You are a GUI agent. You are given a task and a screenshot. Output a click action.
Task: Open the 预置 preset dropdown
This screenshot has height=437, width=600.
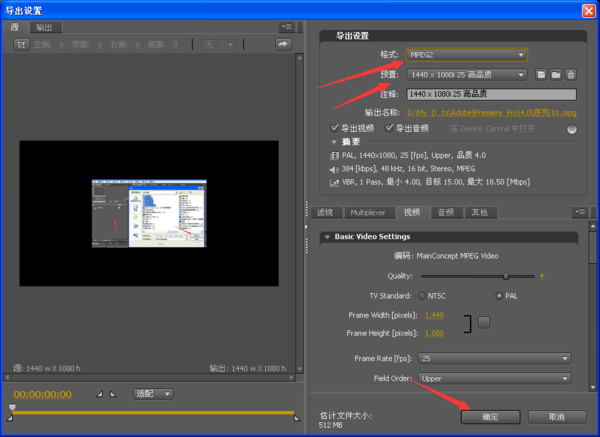click(x=467, y=74)
